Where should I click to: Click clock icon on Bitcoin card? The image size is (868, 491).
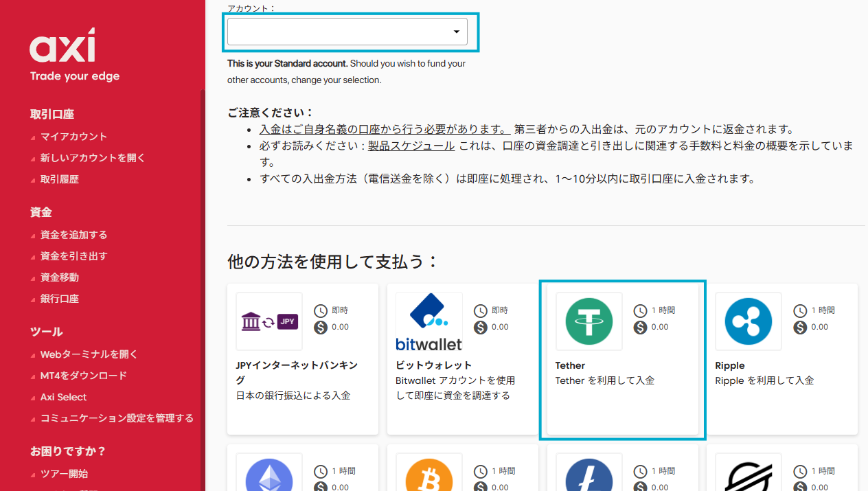pyautogui.click(x=481, y=472)
